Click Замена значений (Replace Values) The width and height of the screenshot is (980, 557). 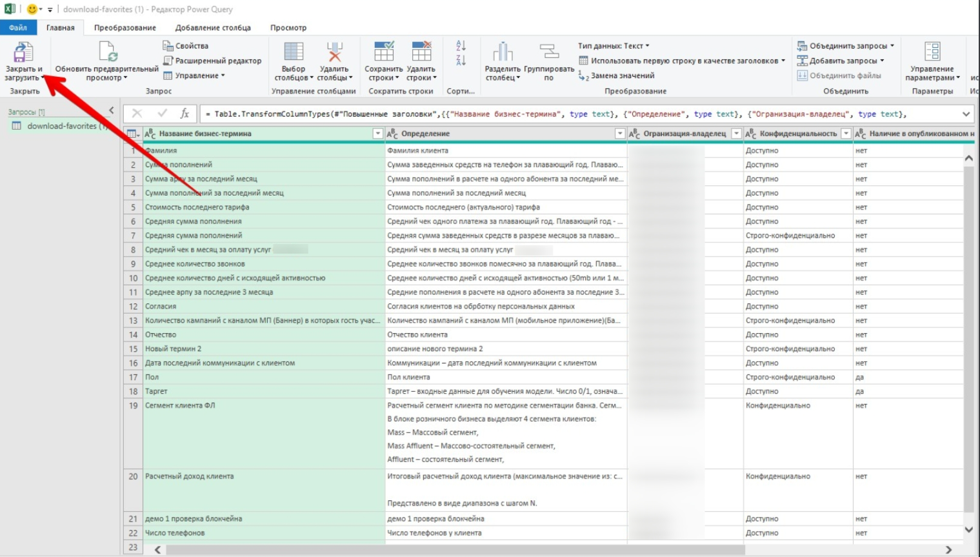pos(616,76)
